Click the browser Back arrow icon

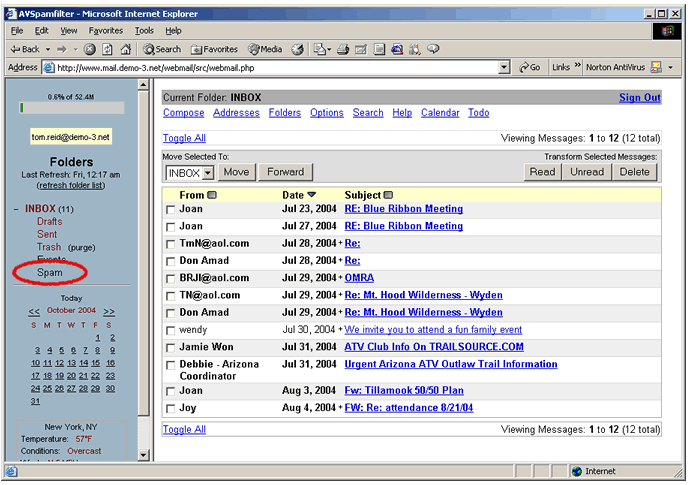pyautogui.click(x=15, y=49)
